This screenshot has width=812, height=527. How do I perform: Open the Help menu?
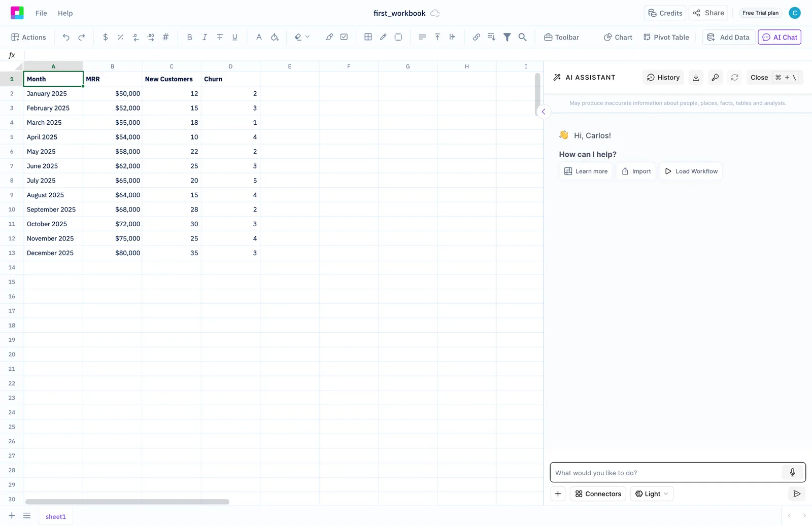[x=65, y=13]
